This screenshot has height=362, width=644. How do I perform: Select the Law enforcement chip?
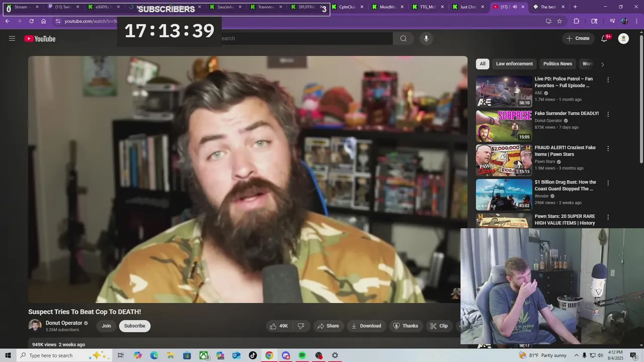coord(514,64)
